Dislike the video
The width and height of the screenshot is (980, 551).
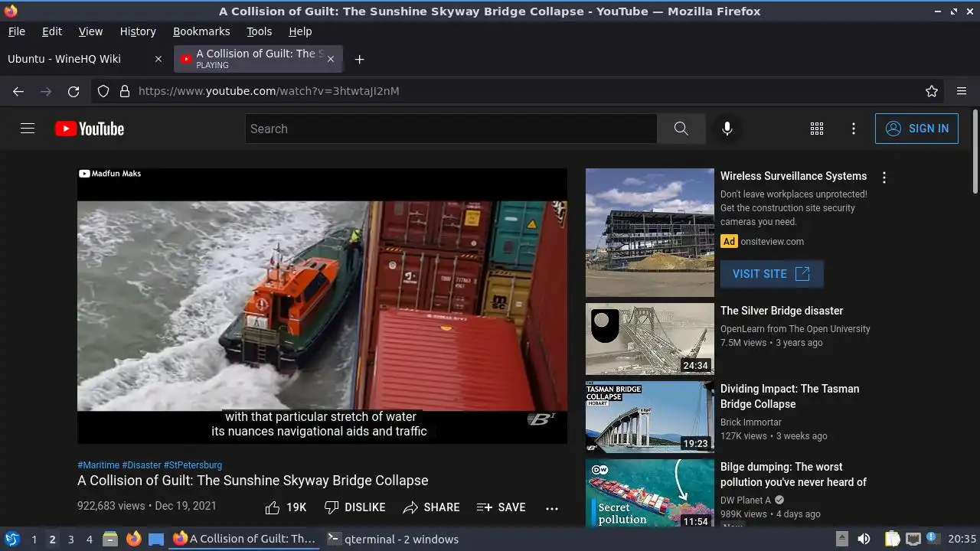pos(355,507)
